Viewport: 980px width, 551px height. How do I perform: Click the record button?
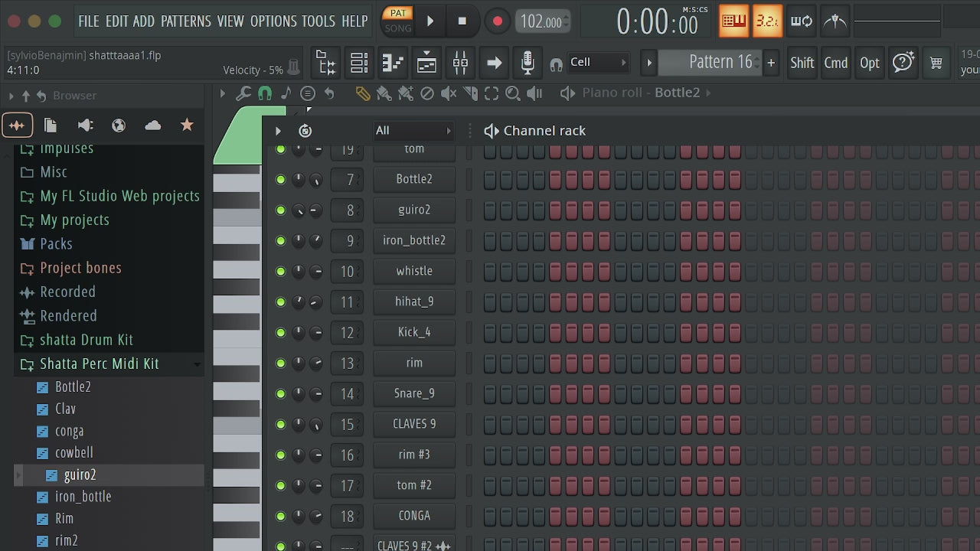(498, 21)
